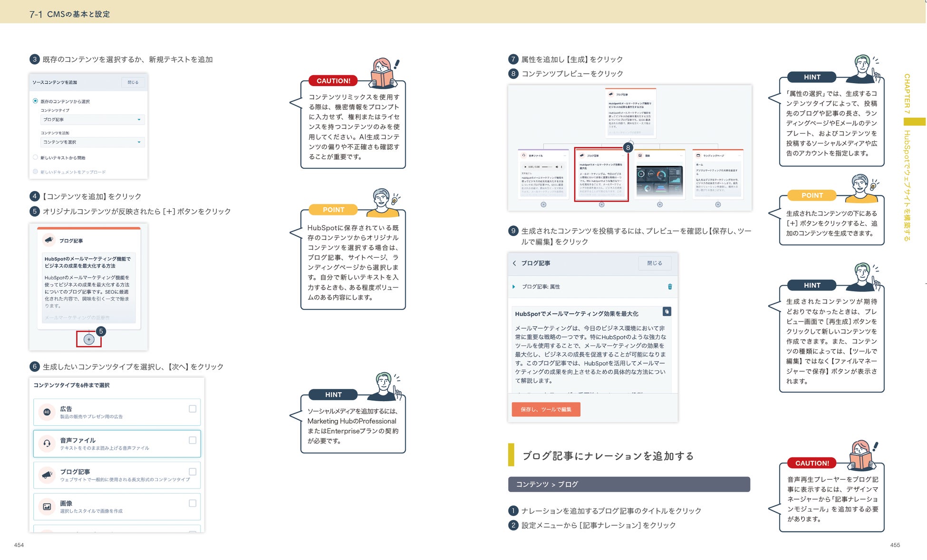Click the generated 画像 dashboard thumbnail

point(659,181)
